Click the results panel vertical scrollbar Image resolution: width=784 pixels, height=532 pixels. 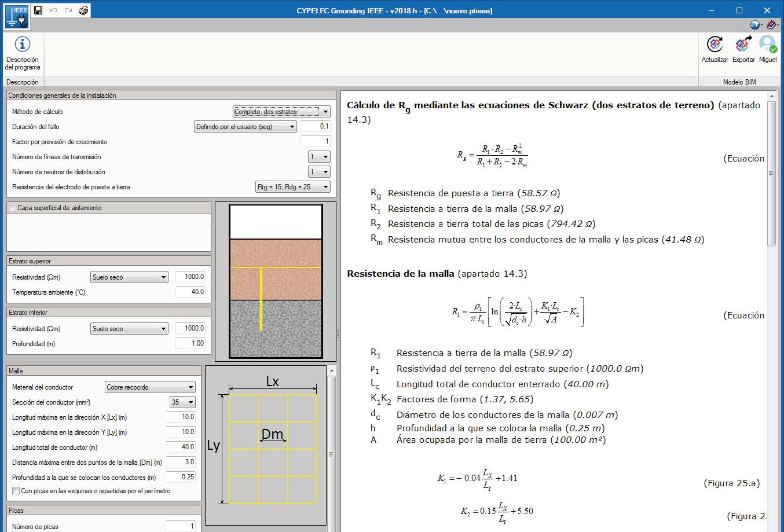coord(771,173)
